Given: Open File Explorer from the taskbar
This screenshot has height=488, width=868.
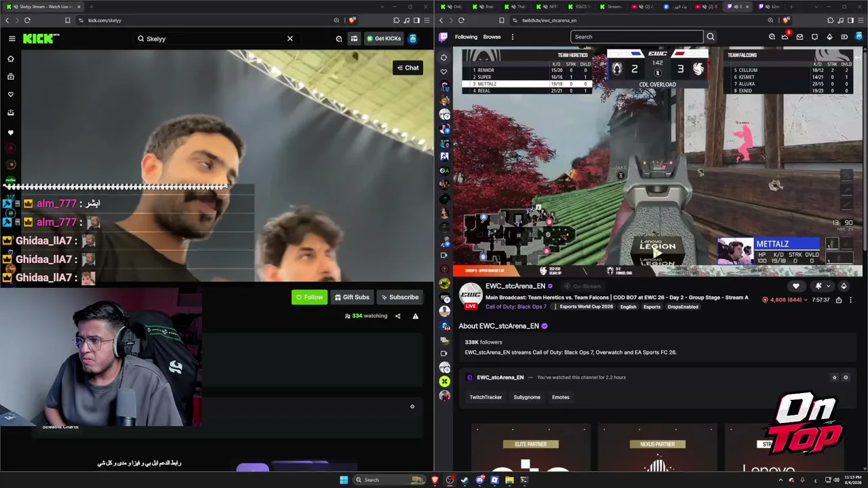Looking at the screenshot, I should tap(509, 480).
